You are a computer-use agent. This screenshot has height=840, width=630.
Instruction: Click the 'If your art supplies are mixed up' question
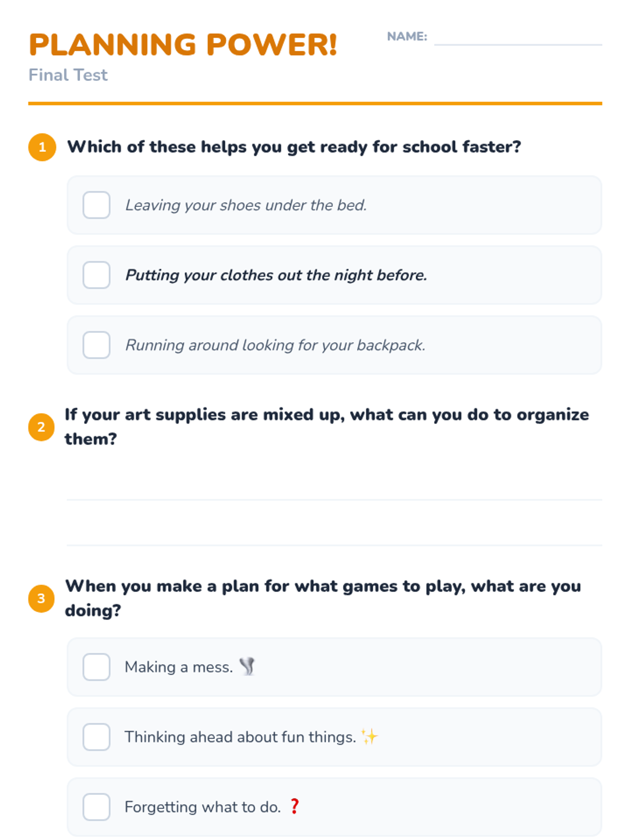click(x=327, y=415)
